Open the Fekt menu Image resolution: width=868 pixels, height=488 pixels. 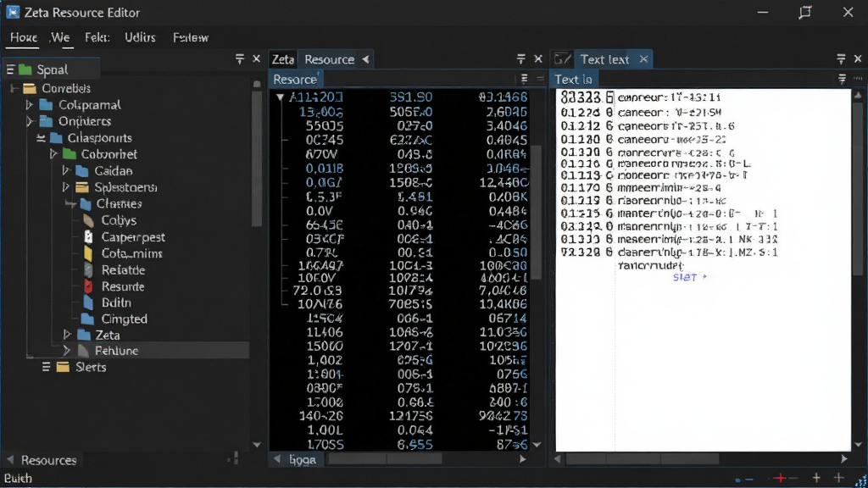coord(97,37)
